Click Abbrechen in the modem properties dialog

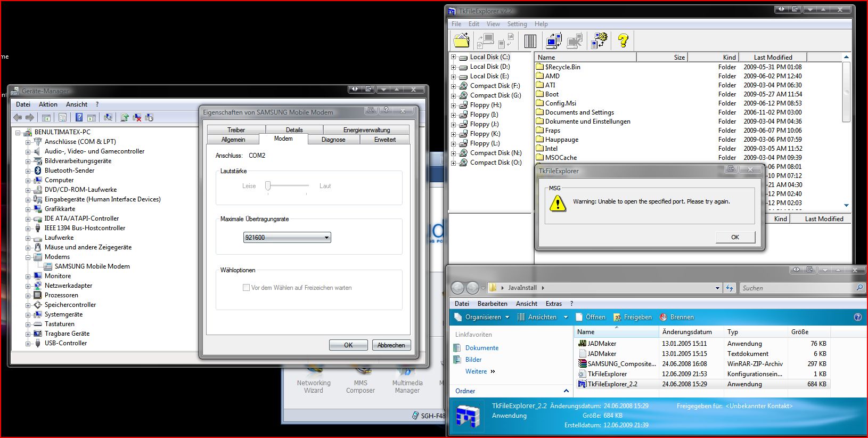pos(391,345)
